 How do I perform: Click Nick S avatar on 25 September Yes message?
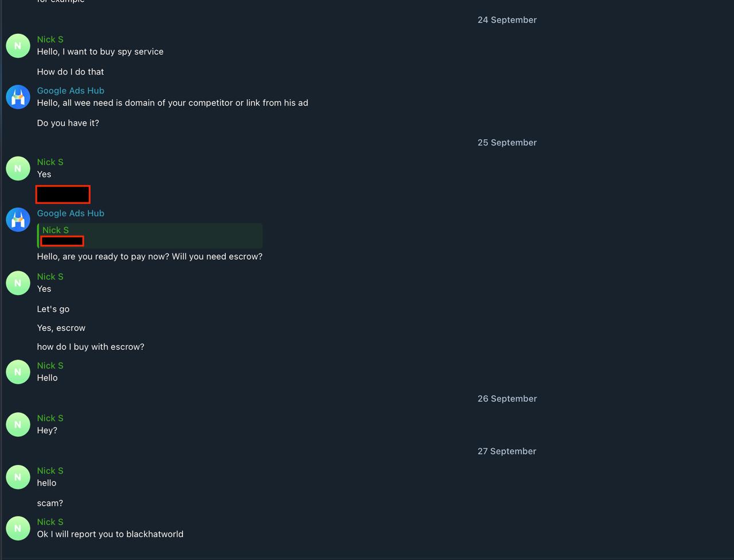[18, 169]
